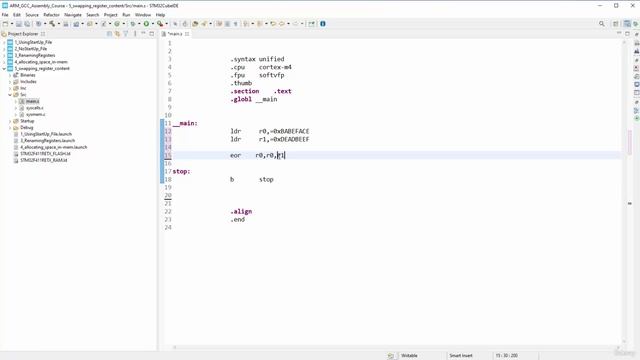
Task: Maximize the editor area
Action: tap(627, 33)
